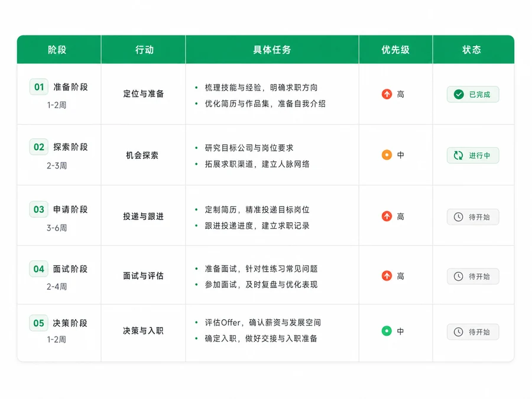Click the green checkmark icon in 已完成 badge
Viewport: 532px width, 399px height.
(459, 95)
